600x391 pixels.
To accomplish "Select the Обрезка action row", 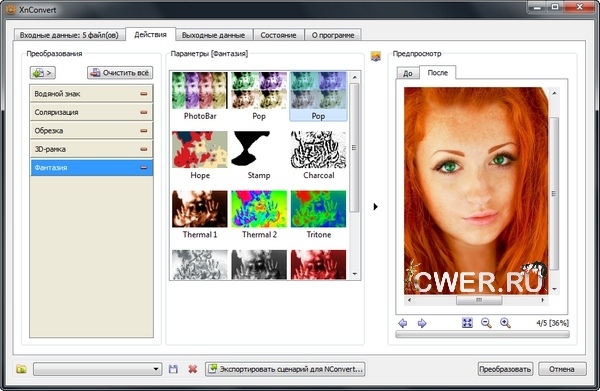I will 91,130.
